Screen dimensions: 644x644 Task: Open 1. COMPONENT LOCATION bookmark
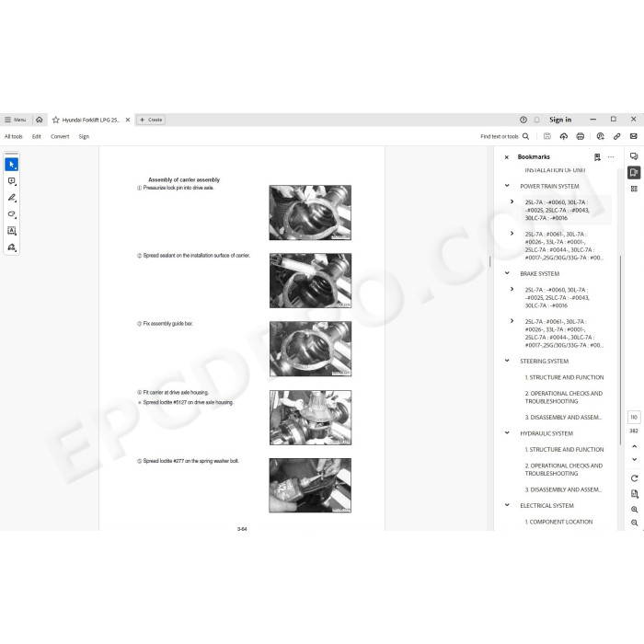coord(558,522)
